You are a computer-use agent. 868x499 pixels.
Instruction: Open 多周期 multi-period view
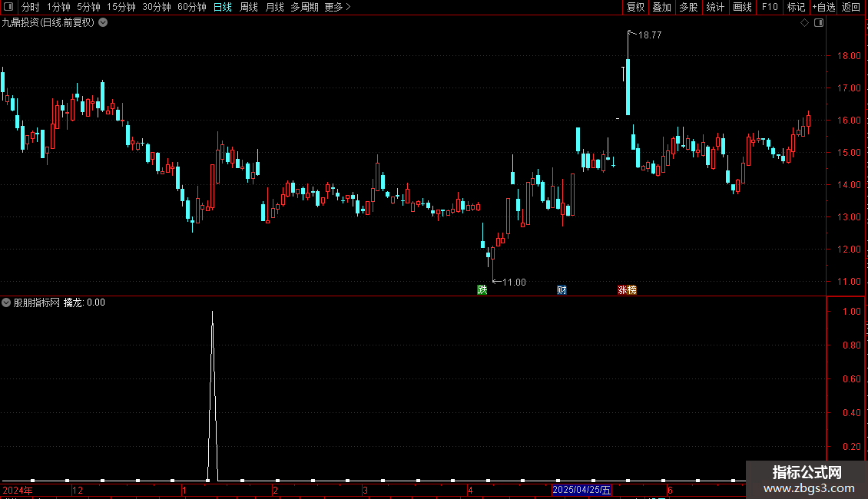click(304, 7)
